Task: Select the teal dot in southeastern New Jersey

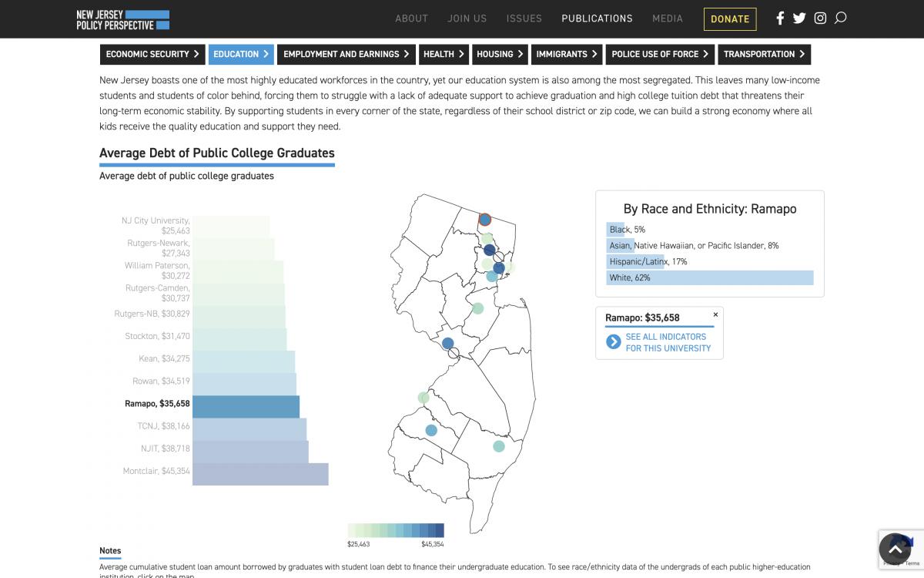Action: click(x=499, y=446)
